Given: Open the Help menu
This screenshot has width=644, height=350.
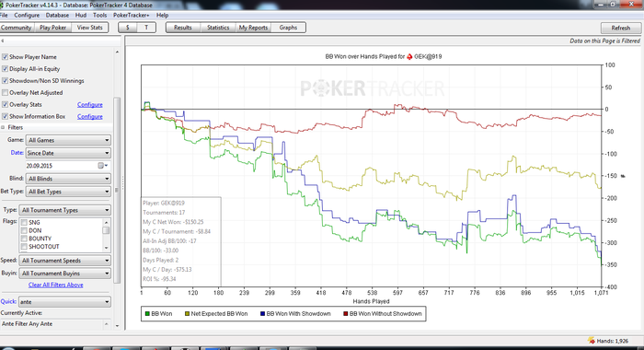Looking at the screenshot, I should (x=162, y=16).
